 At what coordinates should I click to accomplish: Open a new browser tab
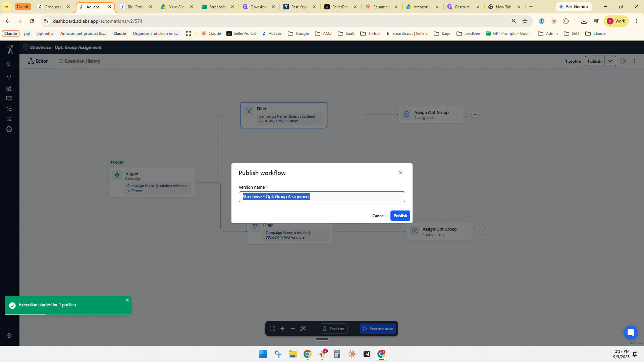point(531,7)
